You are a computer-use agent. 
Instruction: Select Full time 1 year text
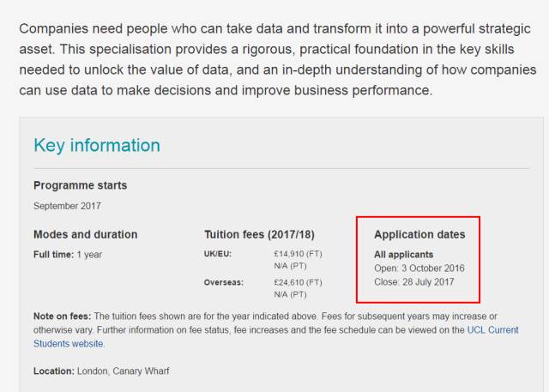[68, 255]
